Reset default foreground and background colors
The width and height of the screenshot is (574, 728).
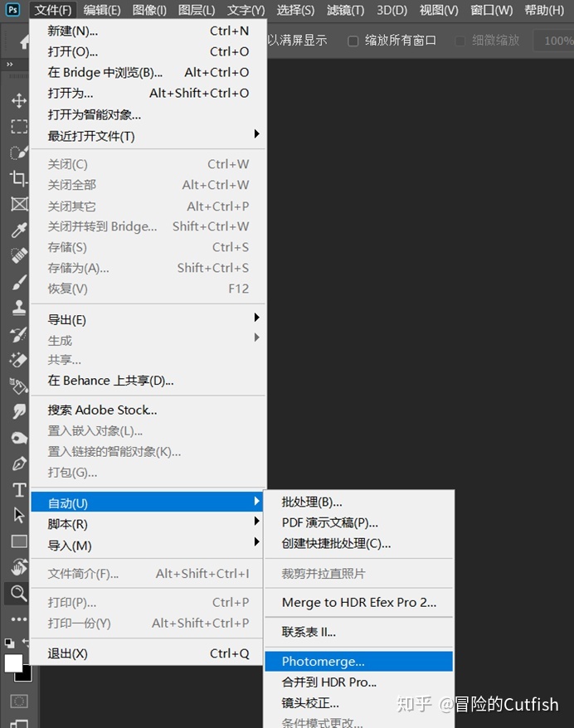tap(9, 643)
